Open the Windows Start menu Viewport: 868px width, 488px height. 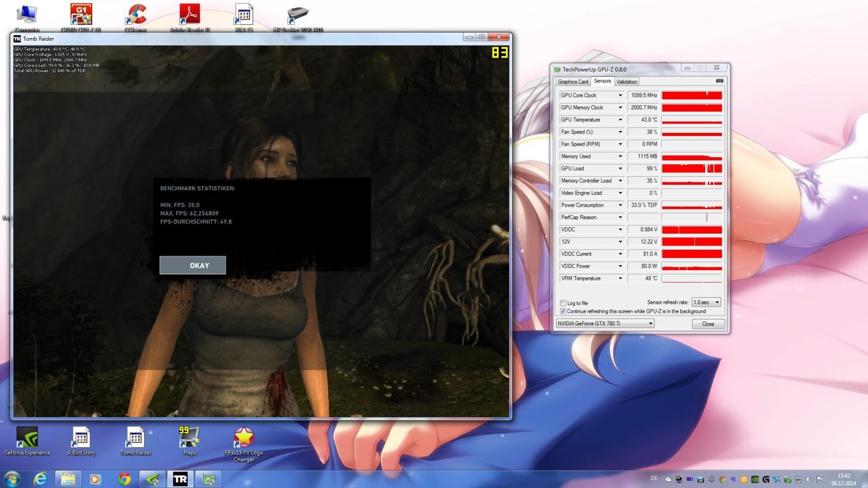[x=12, y=479]
